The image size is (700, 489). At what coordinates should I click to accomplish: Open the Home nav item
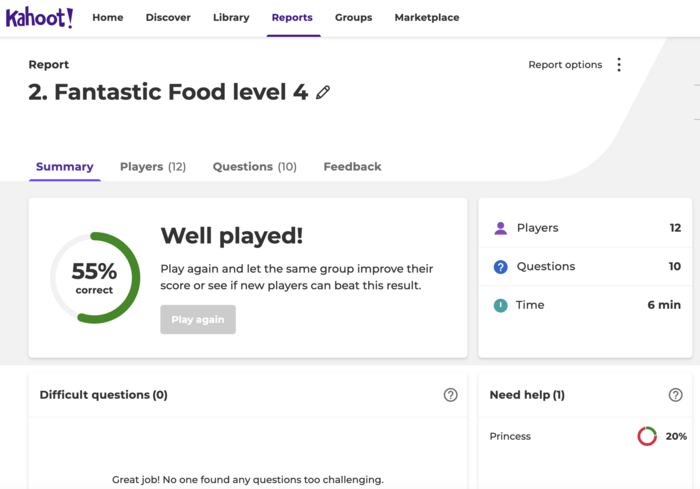(108, 18)
